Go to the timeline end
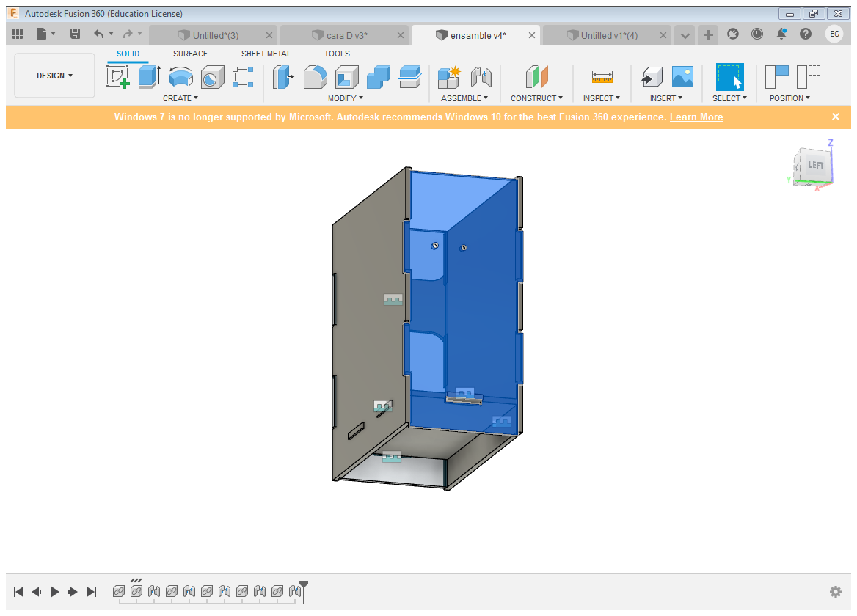This screenshot has width=857, height=616. tap(92, 591)
